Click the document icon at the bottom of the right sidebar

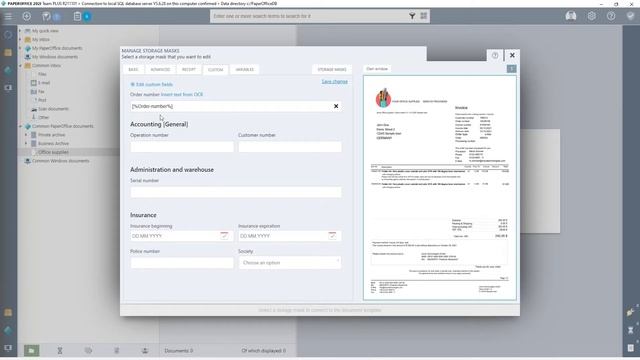631,348
